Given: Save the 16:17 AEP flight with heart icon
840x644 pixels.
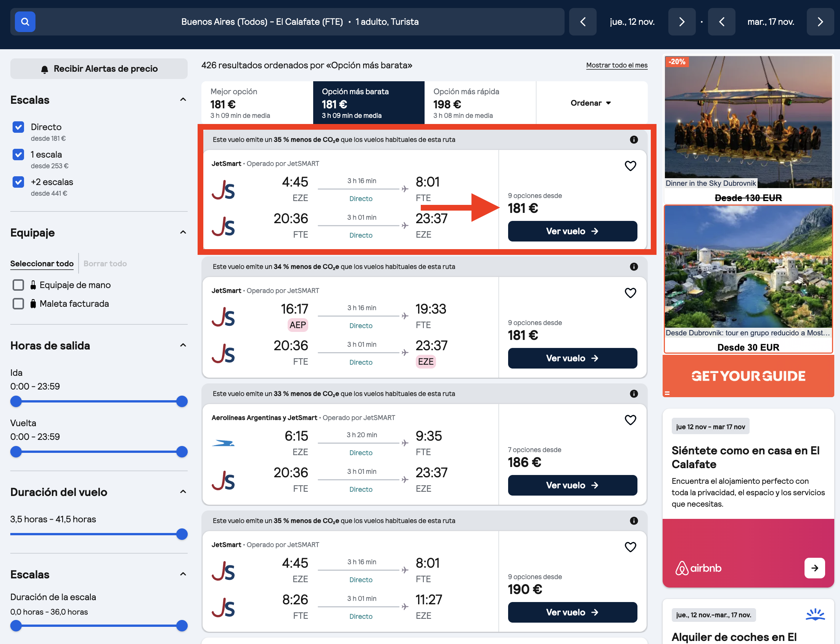Looking at the screenshot, I should [x=631, y=293].
